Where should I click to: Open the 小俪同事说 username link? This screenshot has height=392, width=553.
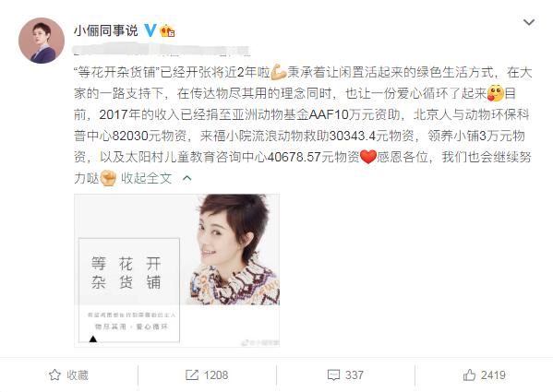point(105,31)
